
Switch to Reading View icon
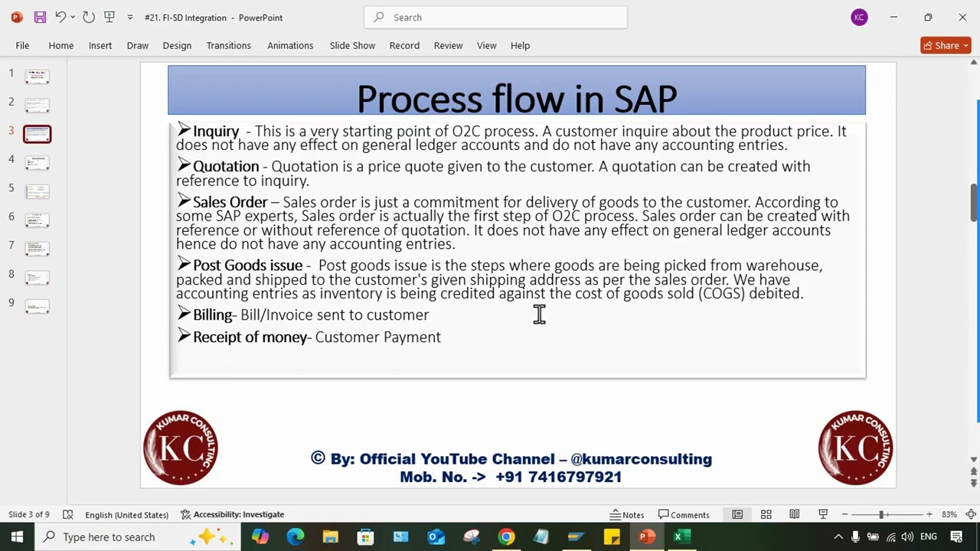(x=795, y=514)
